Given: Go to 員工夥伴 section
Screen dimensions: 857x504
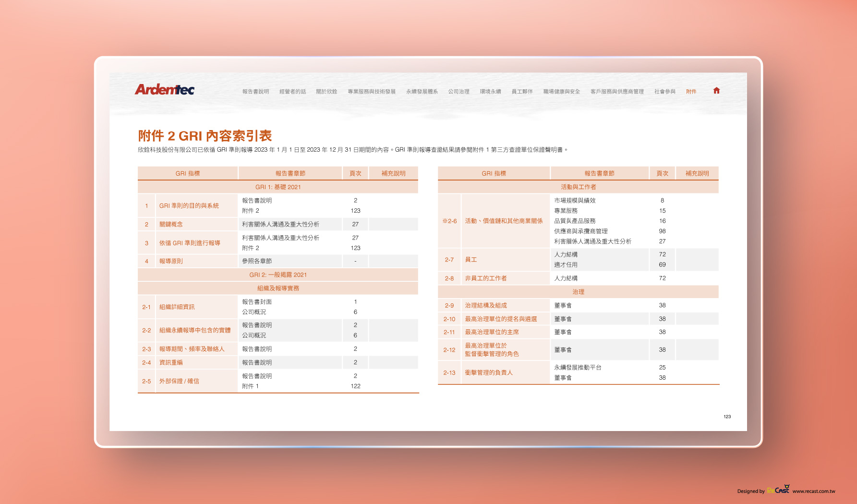Looking at the screenshot, I should pyautogui.click(x=522, y=92).
